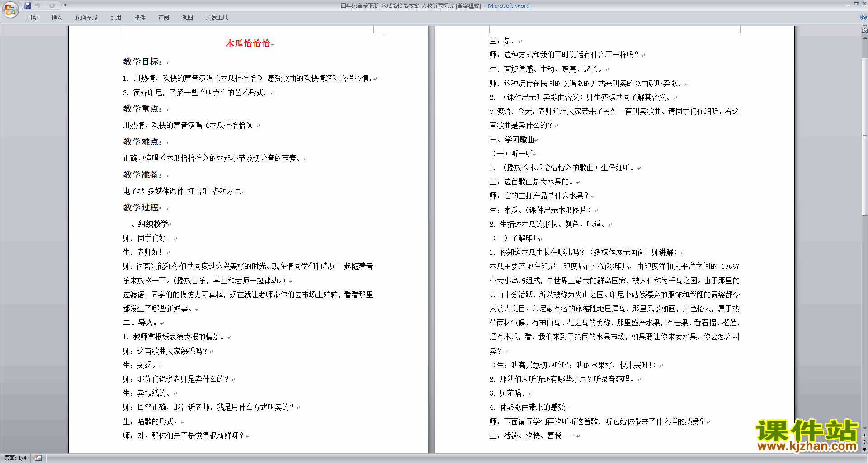
Task: Click the heading 三、学习歌曲
Action: tap(512, 140)
